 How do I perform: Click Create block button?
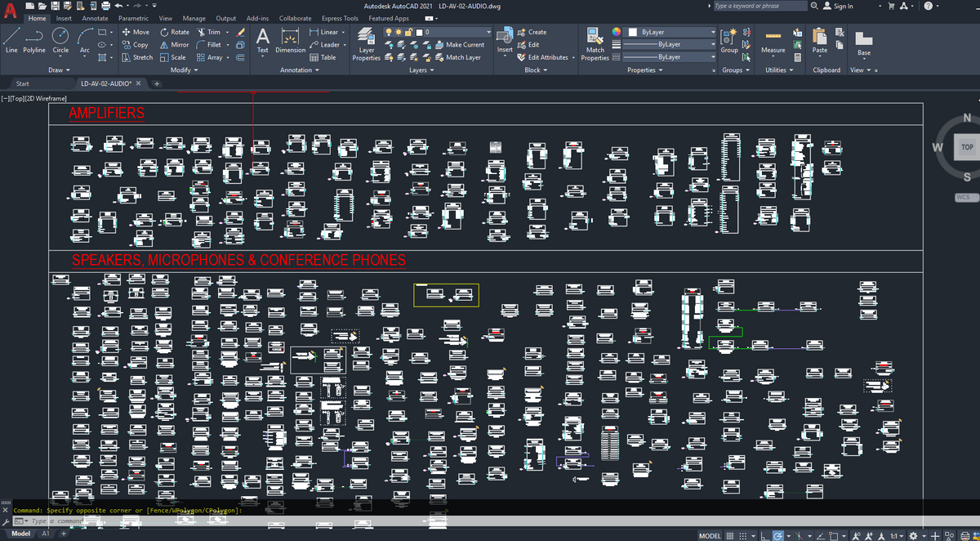(532, 32)
